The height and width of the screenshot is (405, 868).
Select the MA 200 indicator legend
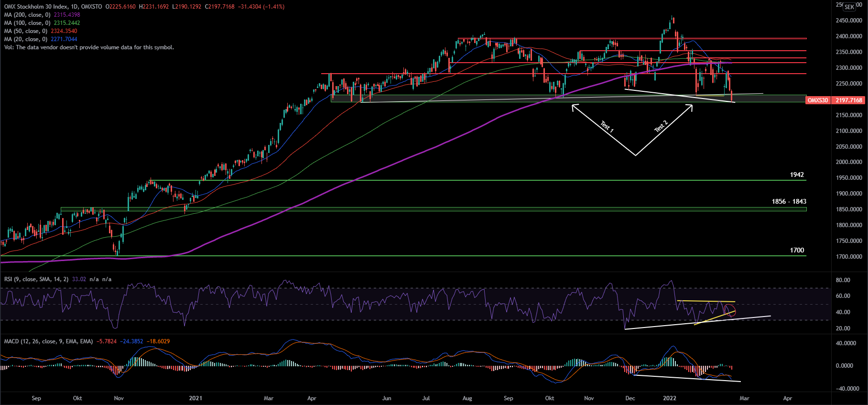coord(27,15)
